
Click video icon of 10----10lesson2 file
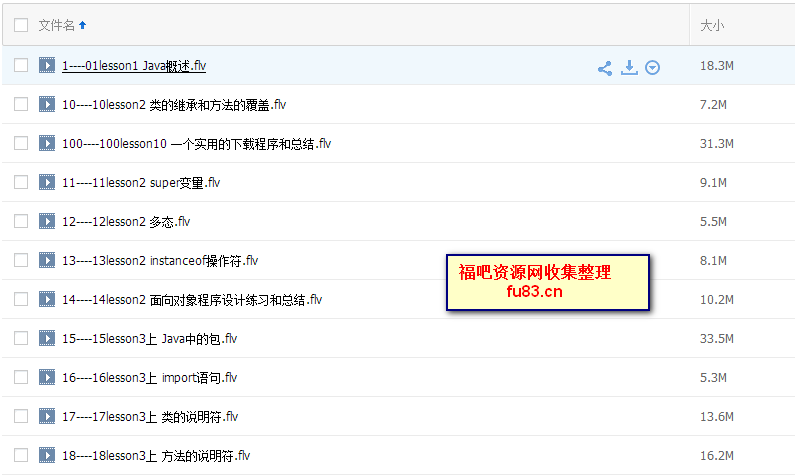(47, 104)
